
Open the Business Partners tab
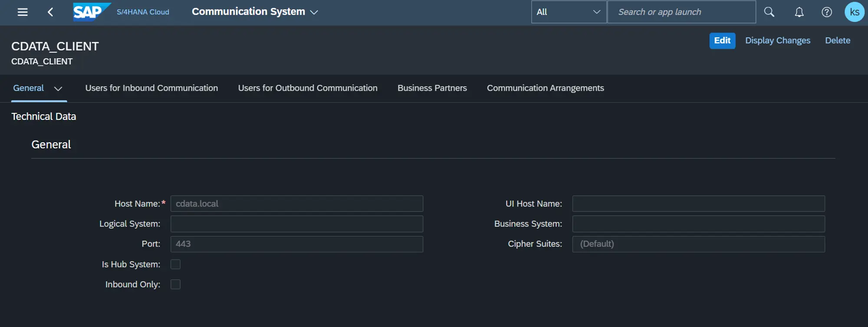click(x=432, y=88)
